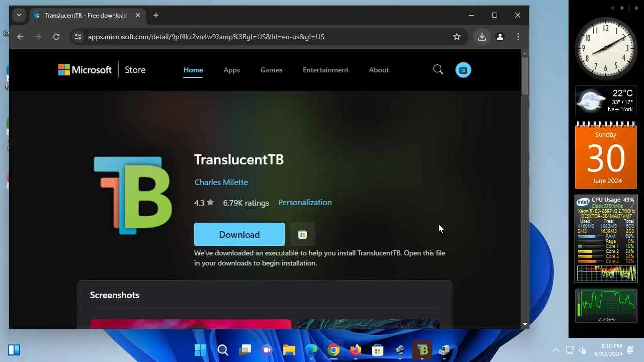The image size is (644, 362).
Task: Click the TranslucentTB app logo image
Action: coord(133,195)
